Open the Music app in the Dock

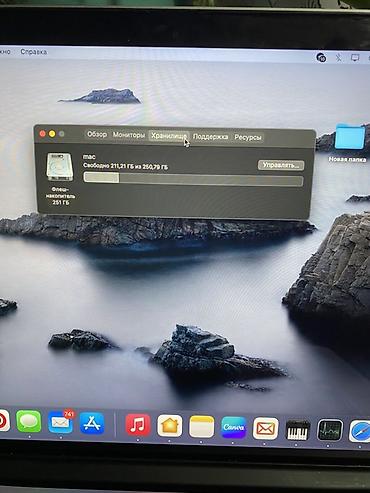[138, 425]
